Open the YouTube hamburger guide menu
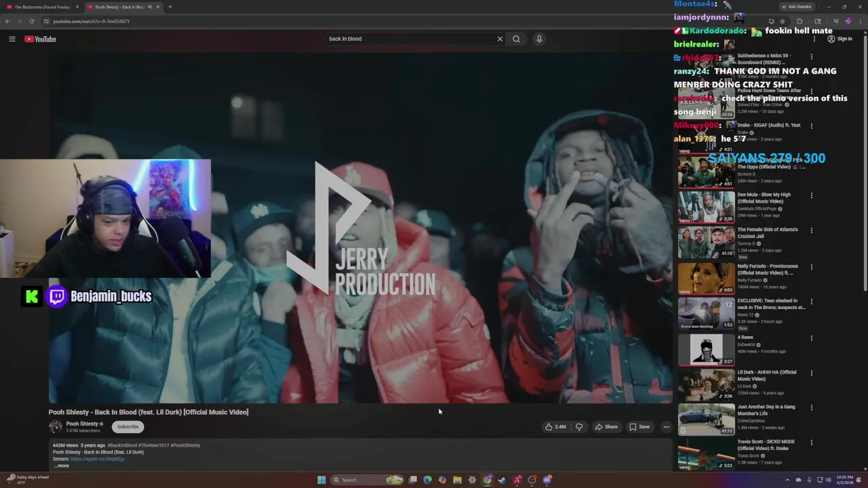This screenshot has width=868, height=488. tap(12, 39)
